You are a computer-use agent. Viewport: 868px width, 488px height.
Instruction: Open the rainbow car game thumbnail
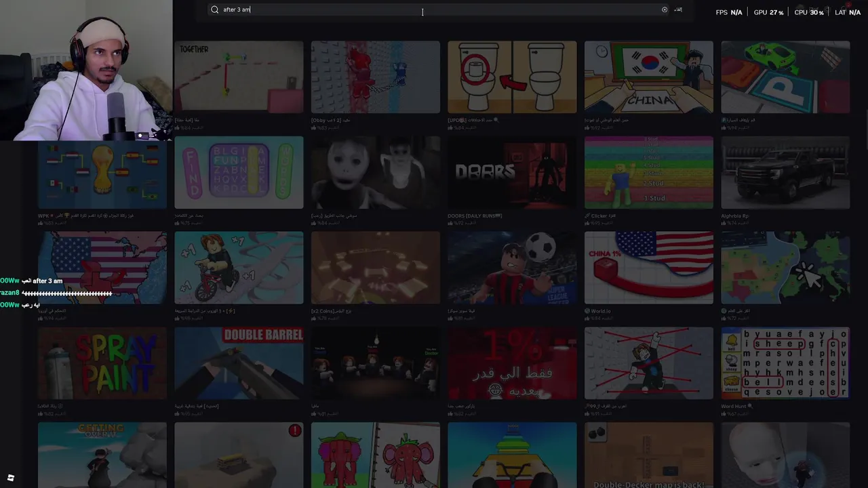click(x=512, y=455)
